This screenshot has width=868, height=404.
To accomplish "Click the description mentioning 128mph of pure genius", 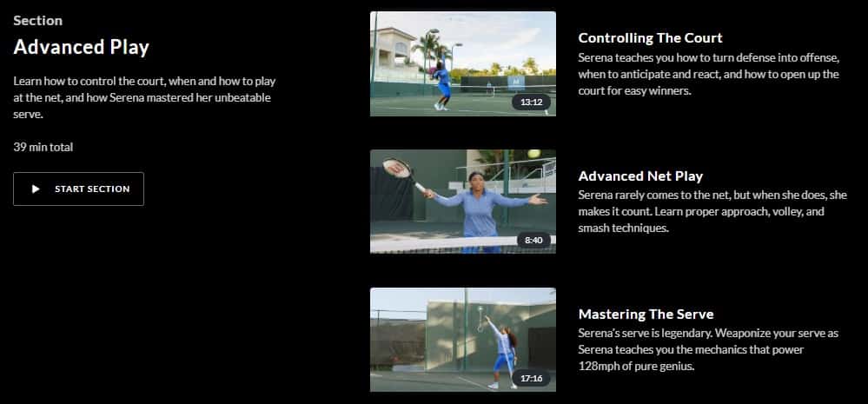I will point(708,350).
